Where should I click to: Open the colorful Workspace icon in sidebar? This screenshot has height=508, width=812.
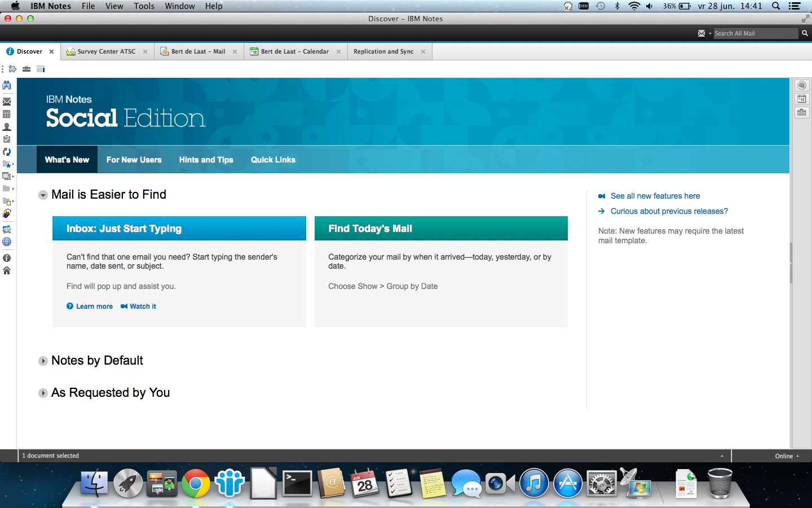(7, 214)
